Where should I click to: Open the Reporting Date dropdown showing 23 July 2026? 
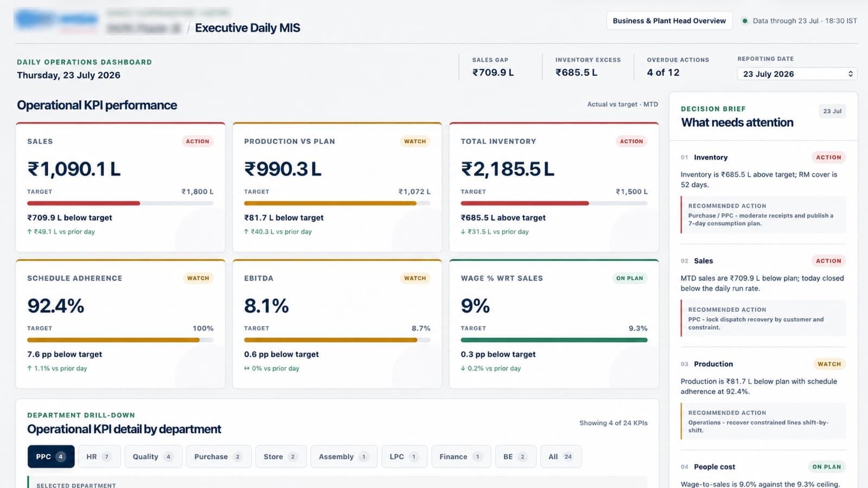pos(797,74)
